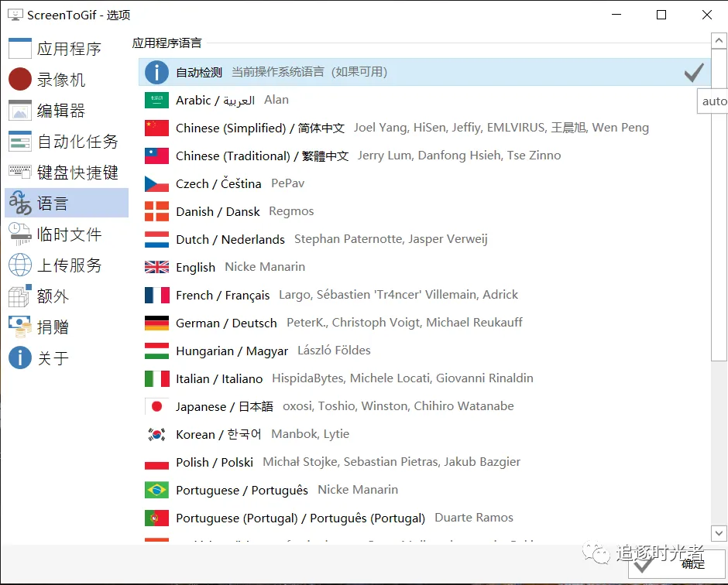Select the red 录像机 recorder icon
This screenshot has width=728, height=585.
(x=20, y=79)
